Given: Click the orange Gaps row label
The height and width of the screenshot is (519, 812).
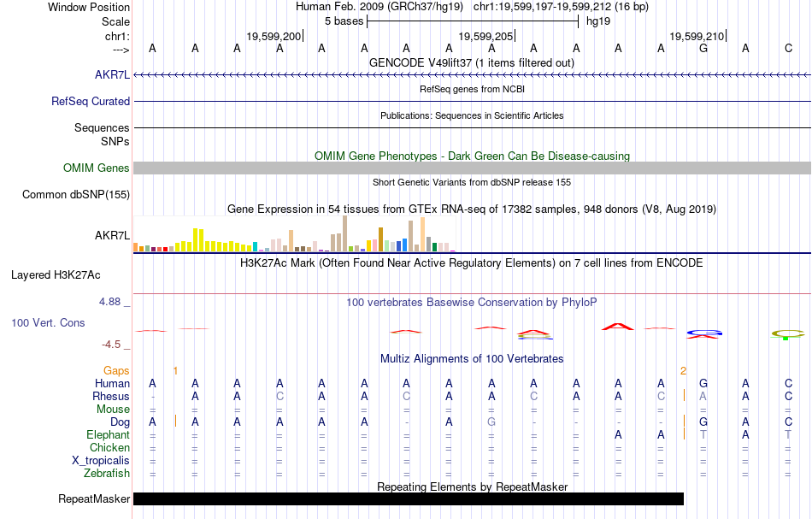Looking at the screenshot, I should tap(116, 370).
